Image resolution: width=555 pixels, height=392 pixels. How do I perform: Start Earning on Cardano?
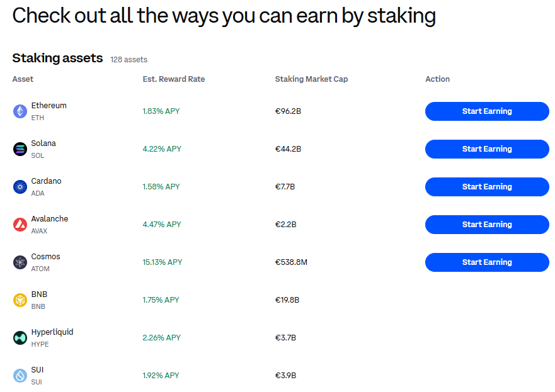point(486,186)
